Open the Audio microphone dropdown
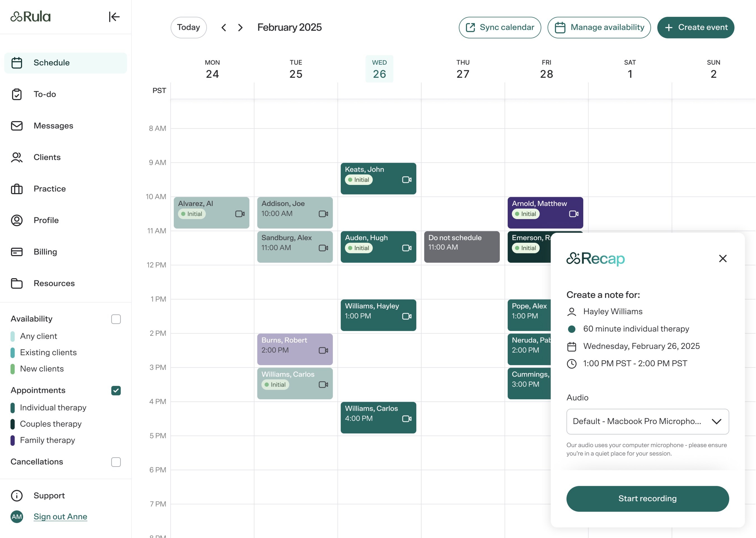Image resolution: width=756 pixels, height=538 pixels. coord(647,421)
